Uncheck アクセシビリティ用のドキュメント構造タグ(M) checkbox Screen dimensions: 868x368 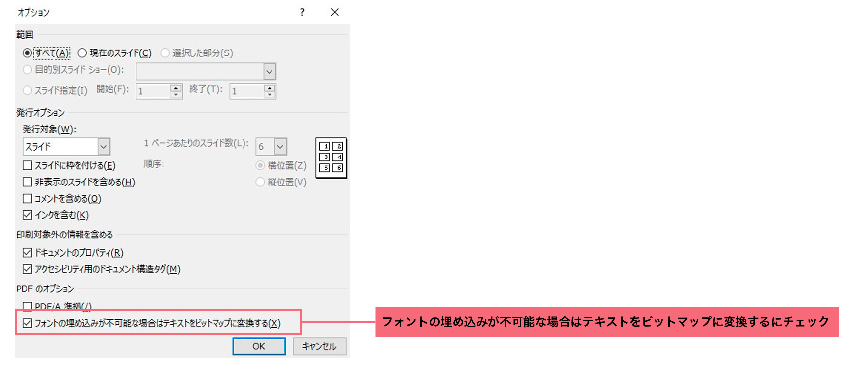click(x=27, y=269)
